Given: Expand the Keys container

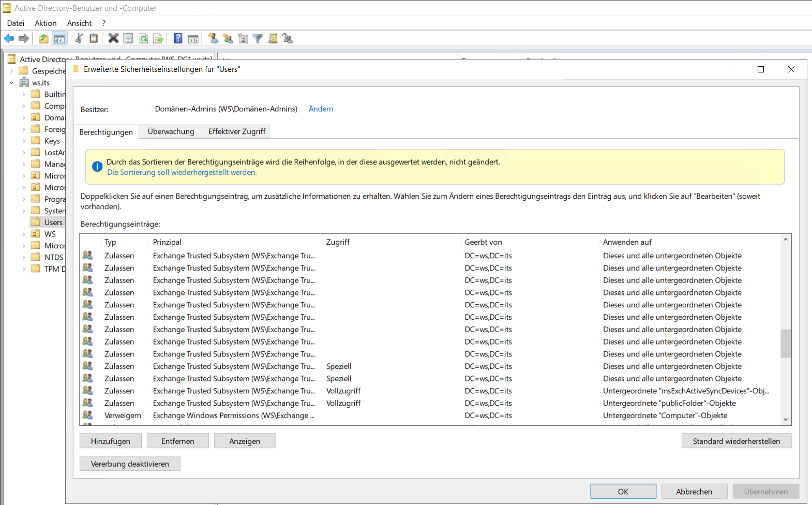Looking at the screenshot, I should (24, 141).
